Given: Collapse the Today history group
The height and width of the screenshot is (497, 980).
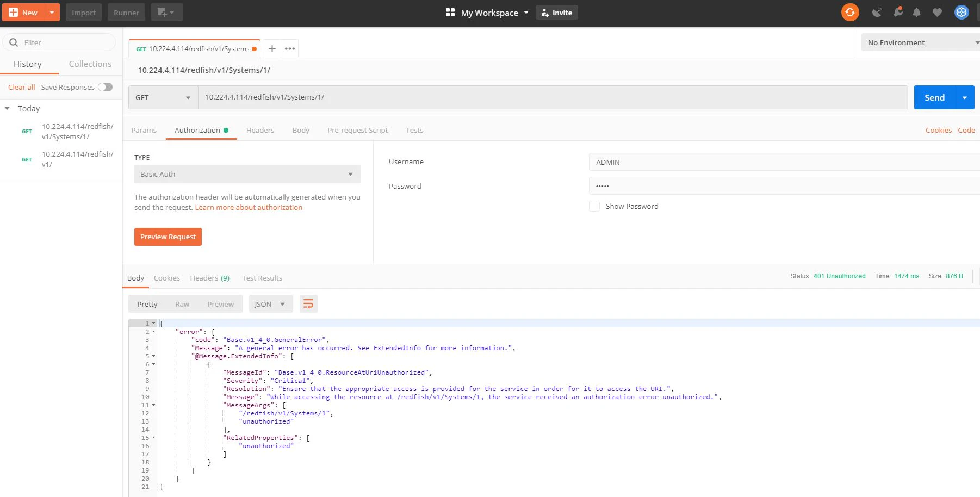Looking at the screenshot, I should pyautogui.click(x=7, y=109).
